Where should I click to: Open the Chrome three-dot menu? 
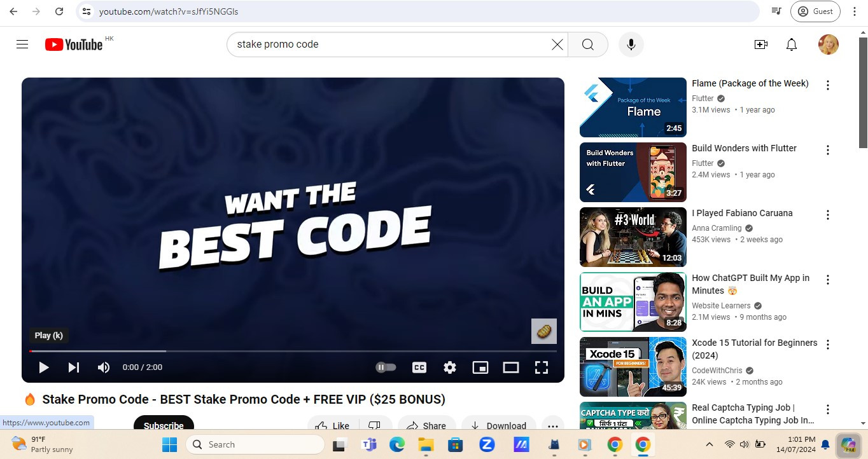tap(855, 11)
